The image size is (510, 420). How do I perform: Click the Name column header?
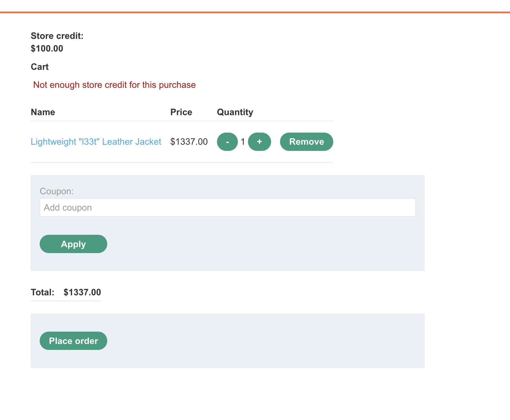click(x=43, y=112)
